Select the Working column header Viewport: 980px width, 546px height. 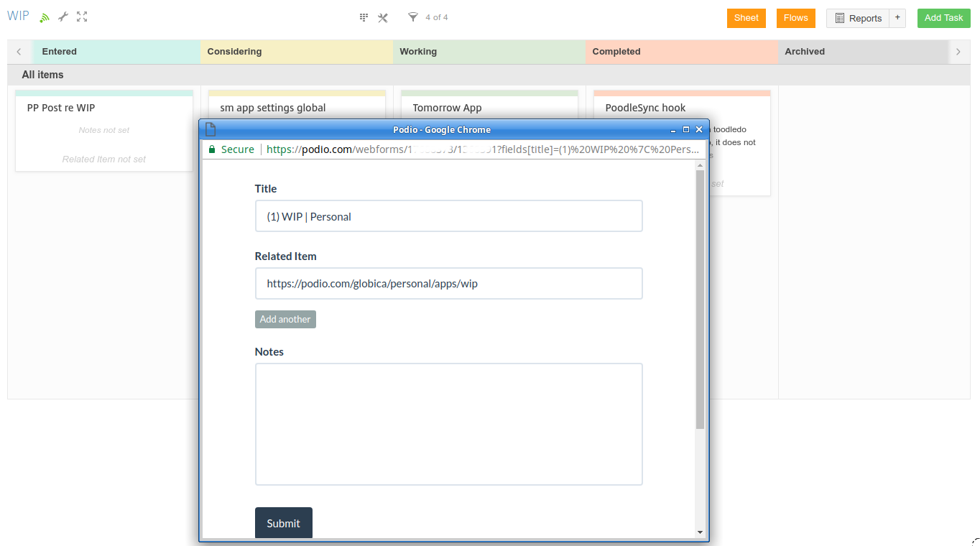tap(489, 52)
